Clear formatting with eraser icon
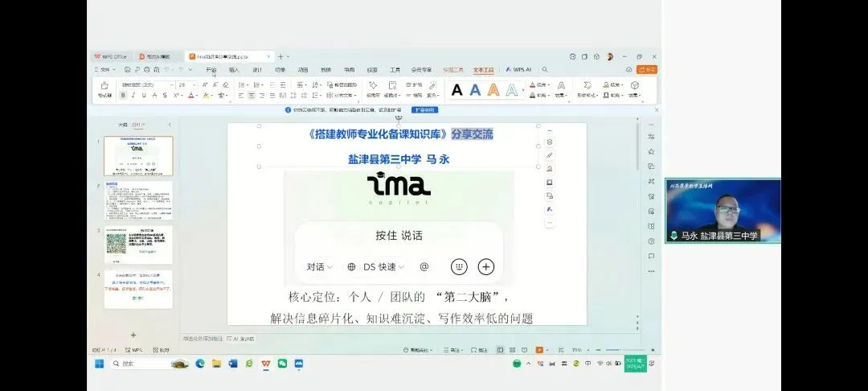Screen dimensions: 868x391 click(226, 84)
